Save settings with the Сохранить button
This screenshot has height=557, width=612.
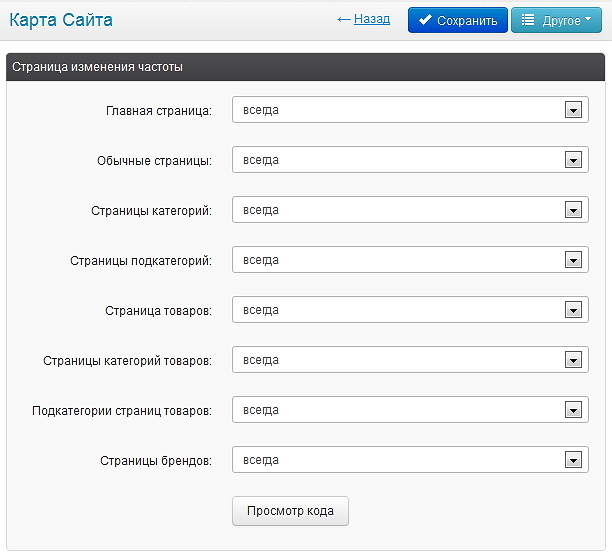458,20
